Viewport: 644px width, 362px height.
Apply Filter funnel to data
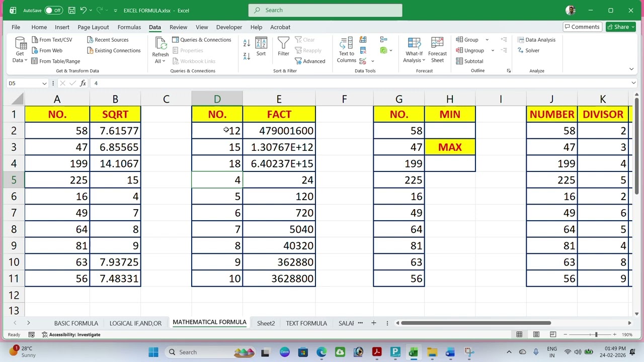[283, 47]
